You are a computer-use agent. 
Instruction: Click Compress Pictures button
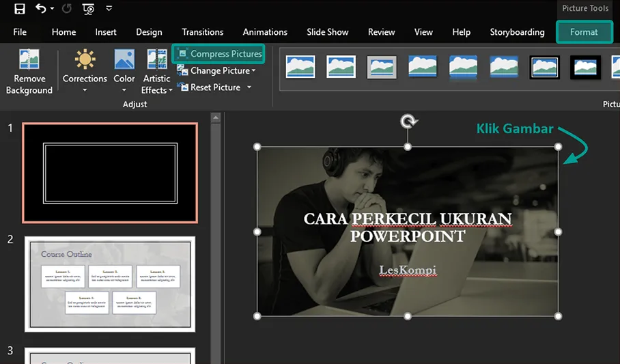pyautogui.click(x=219, y=54)
